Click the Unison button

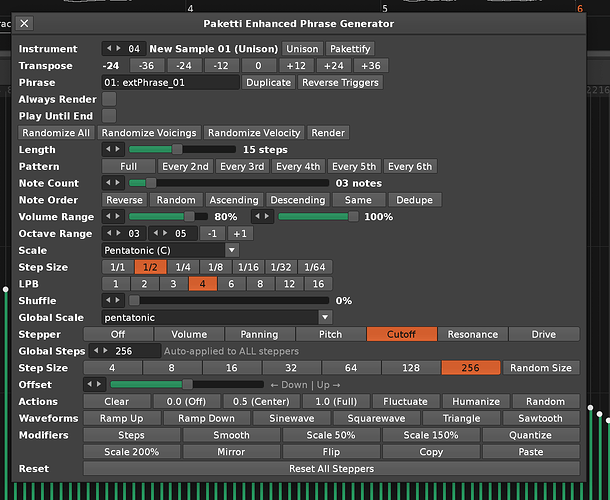(x=302, y=49)
